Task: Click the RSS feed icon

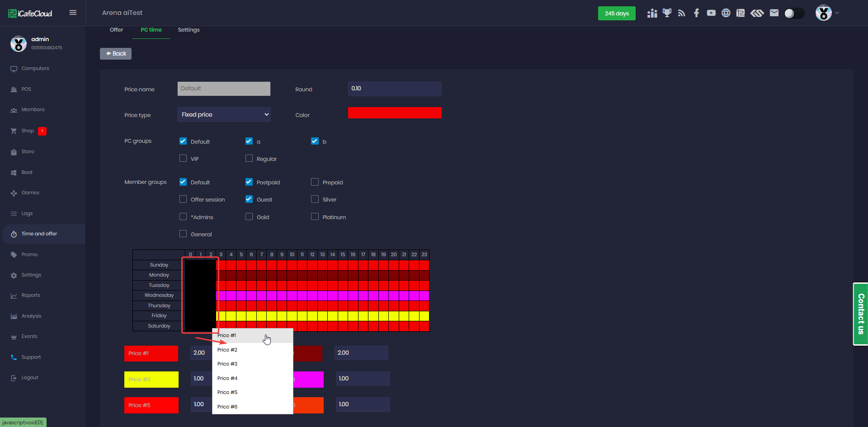Action: pyautogui.click(x=682, y=13)
